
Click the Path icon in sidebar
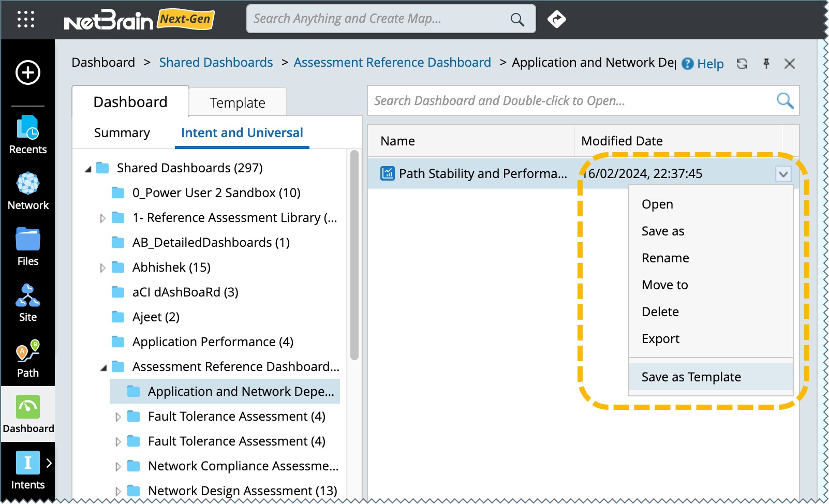pos(28,359)
